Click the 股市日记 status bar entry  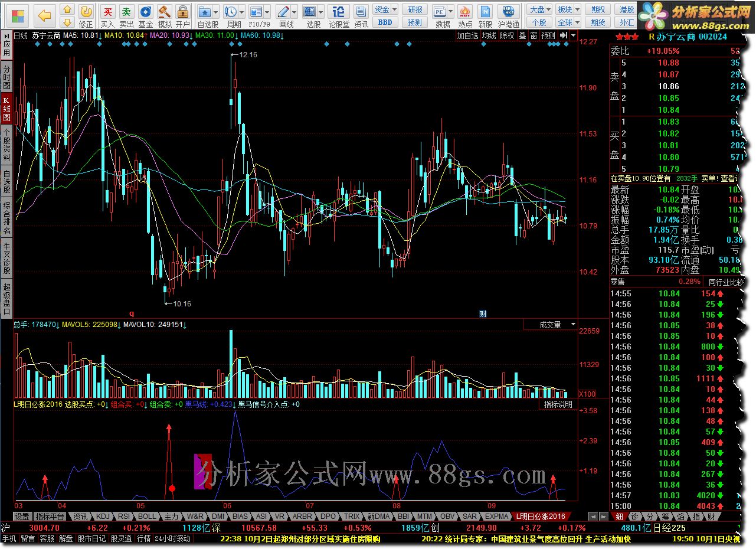(x=91, y=539)
